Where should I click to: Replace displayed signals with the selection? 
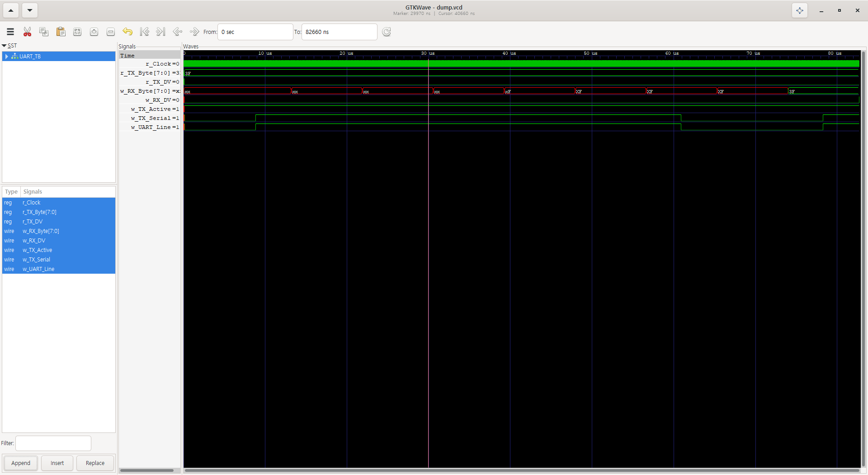coord(94,463)
